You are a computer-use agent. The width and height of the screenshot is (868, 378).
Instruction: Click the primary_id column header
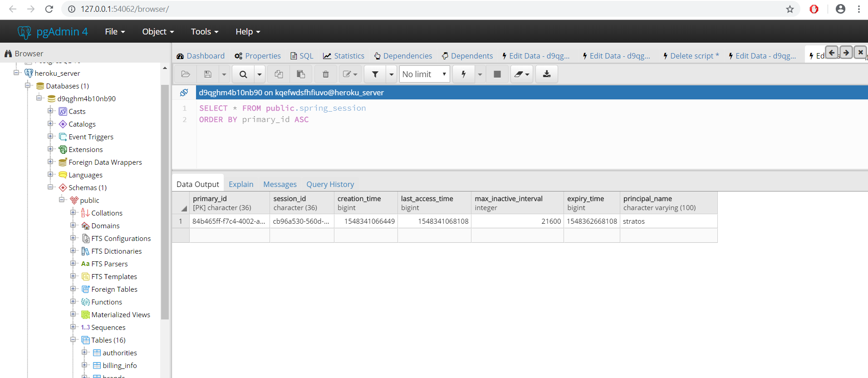tap(230, 203)
